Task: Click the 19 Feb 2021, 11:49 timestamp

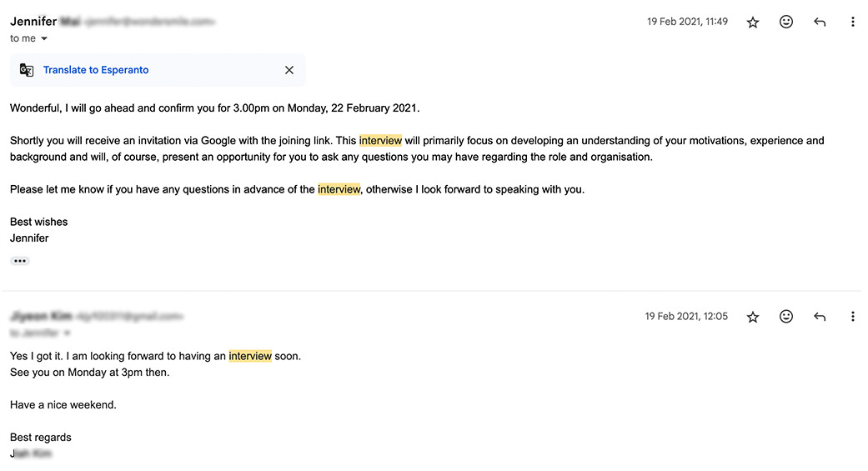Action: coord(687,23)
